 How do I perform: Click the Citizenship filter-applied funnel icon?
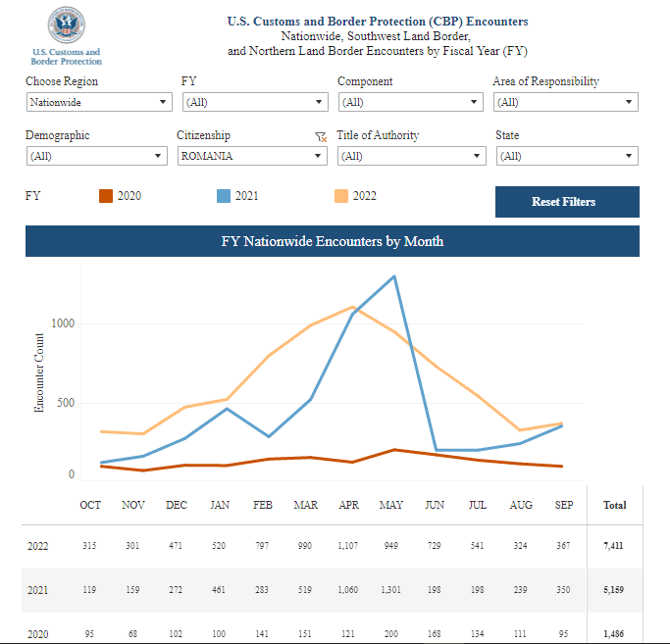(321, 137)
